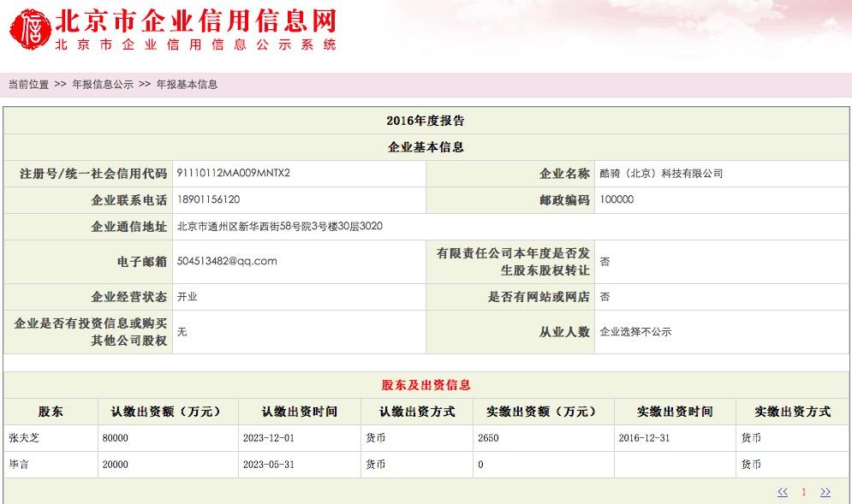
Task: Click 实缴出资方式 column header
Action: 792,412
